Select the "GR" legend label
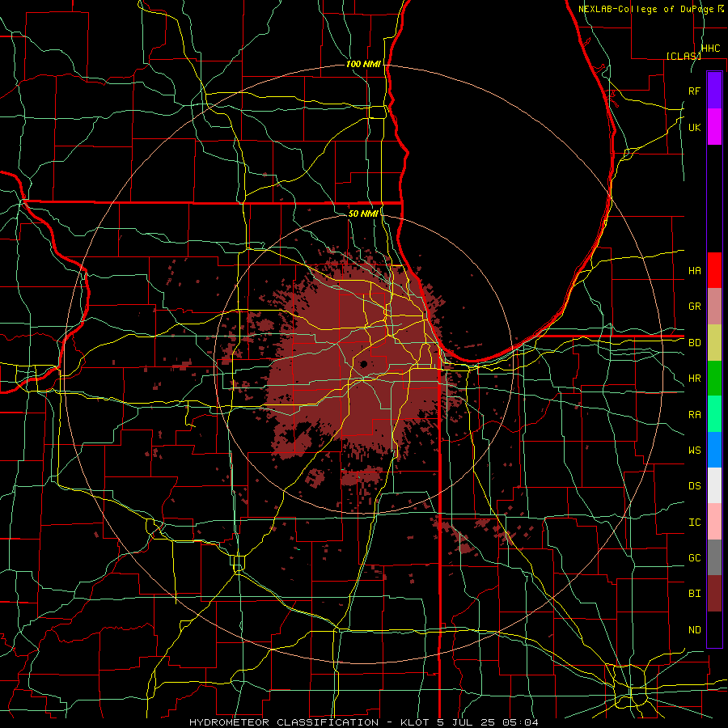The width and height of the screenshot is (728, 728). [695, 307]
